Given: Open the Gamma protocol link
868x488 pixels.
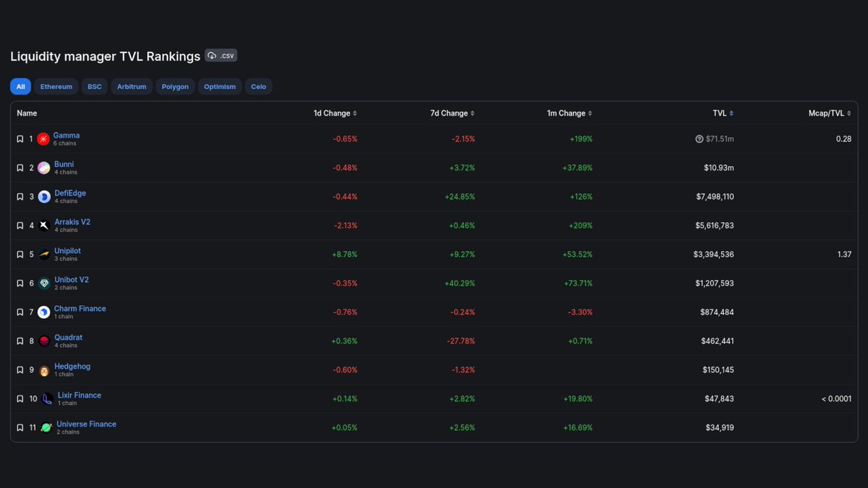Looking at the screenshot, I should tap(67, 135).
